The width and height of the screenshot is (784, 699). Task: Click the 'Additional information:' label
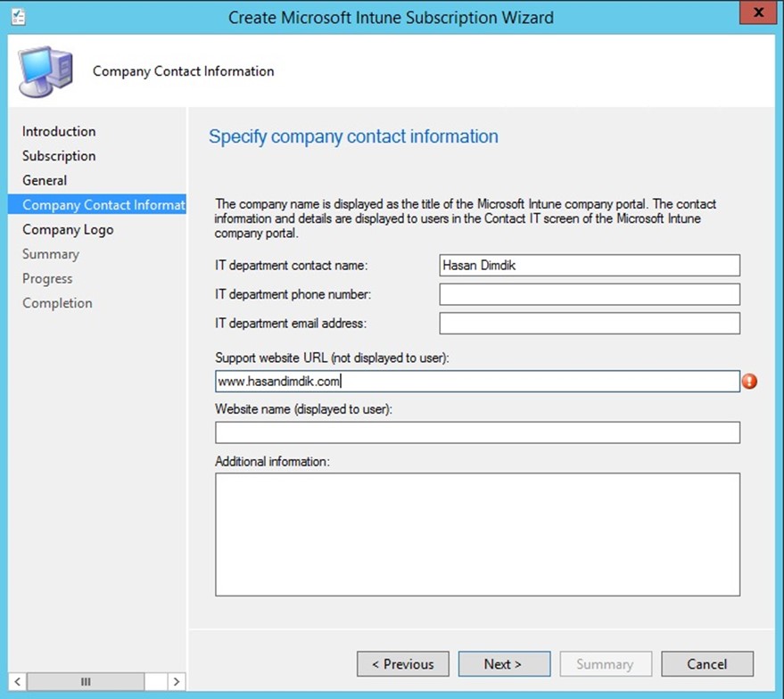273,461
